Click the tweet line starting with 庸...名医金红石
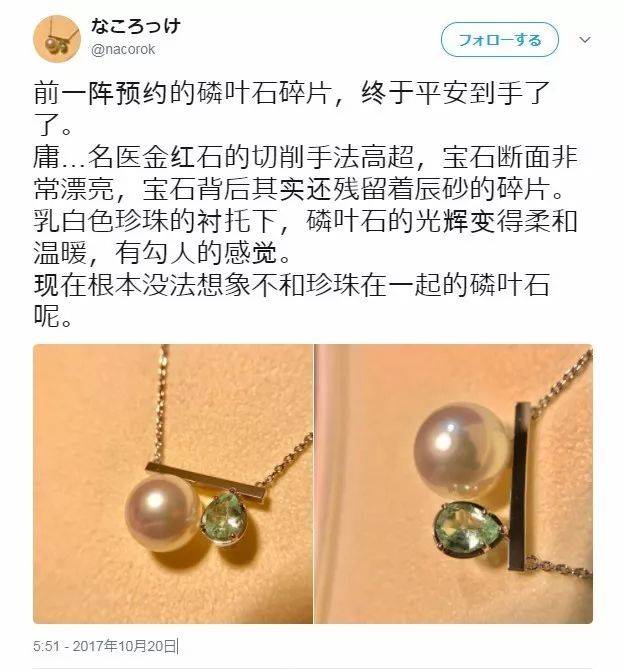Image resolution: width=625 pixels, height=670 pixels. pos(305,157)
